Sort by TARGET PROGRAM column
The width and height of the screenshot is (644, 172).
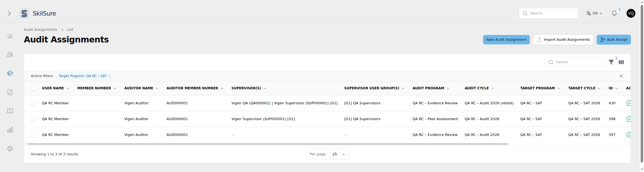(540, 88)
